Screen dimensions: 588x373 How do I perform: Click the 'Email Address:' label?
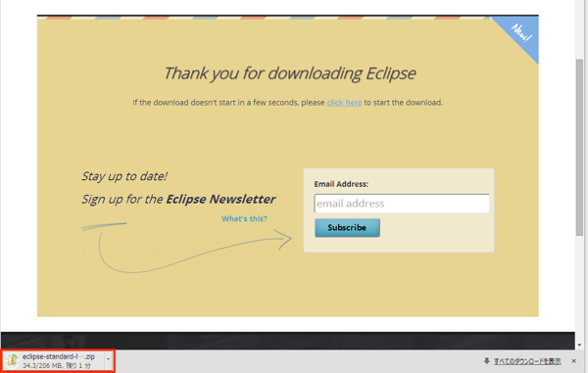341,184
